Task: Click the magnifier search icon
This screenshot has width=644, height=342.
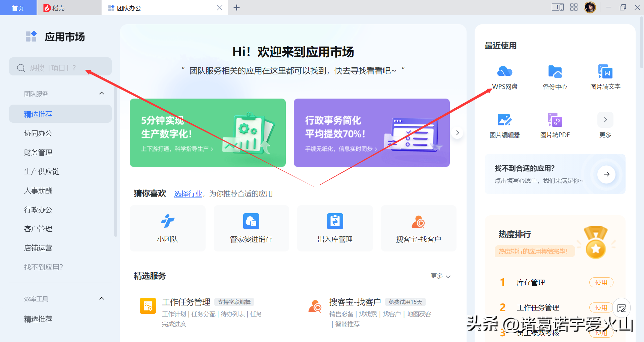Action: [21, 68]
